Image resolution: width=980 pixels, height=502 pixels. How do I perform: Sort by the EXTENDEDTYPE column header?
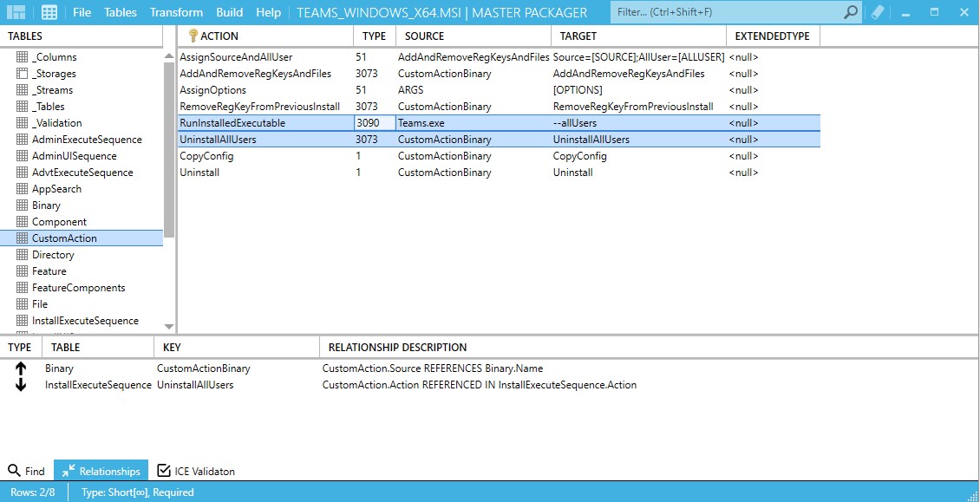[x=772, y=36]
